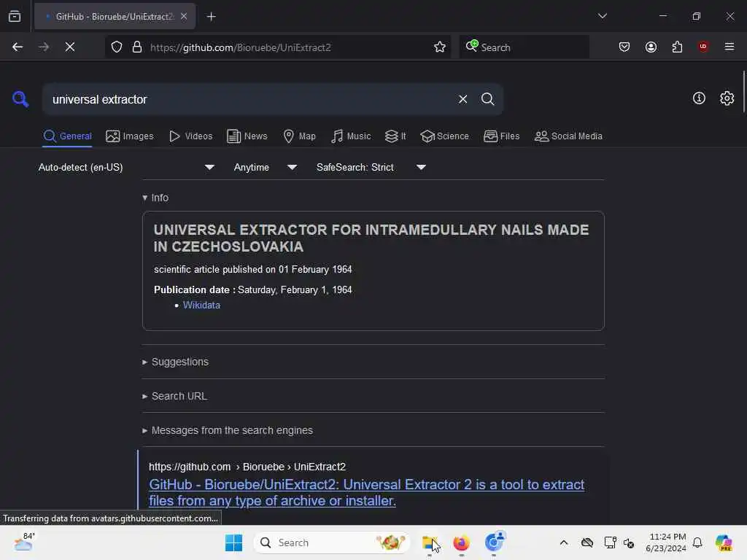Expand the Search URL section
Screen dimensions: 747x560
(x=174, y=396)
